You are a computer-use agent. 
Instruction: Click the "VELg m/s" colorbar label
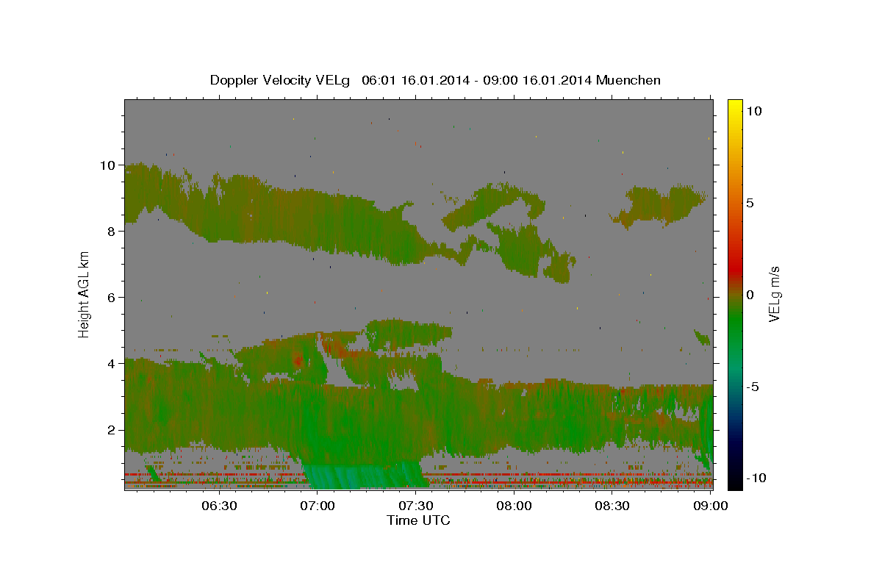[x=774, y=294]
